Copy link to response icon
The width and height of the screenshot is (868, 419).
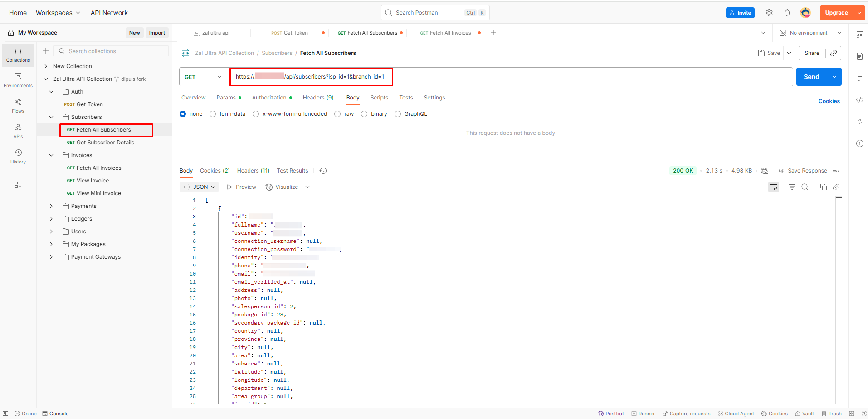(x=836, y=187)
